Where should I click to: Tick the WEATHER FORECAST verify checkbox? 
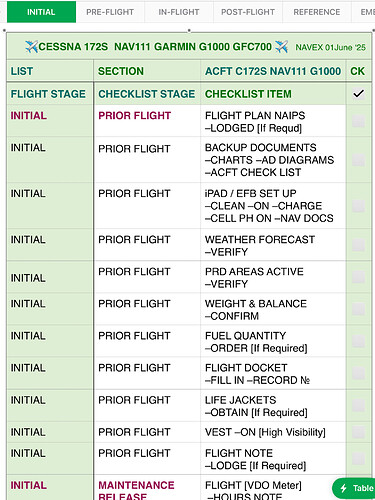pos(358,245)
